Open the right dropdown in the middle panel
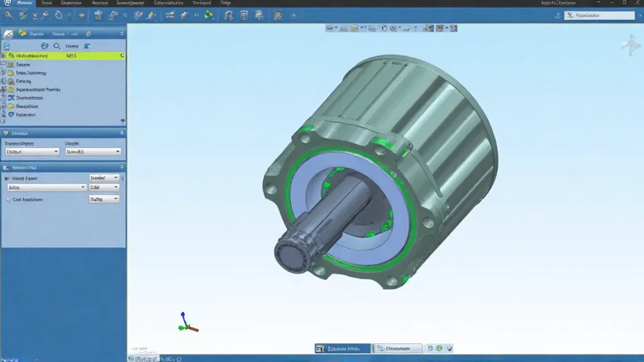Screen dimensions: 644x362 tap(93, 151)
